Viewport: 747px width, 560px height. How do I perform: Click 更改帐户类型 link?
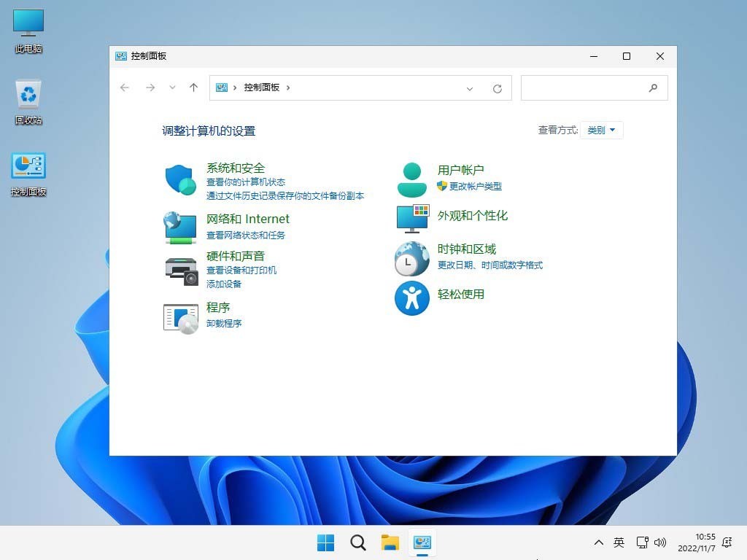click(x=475, y=187)
